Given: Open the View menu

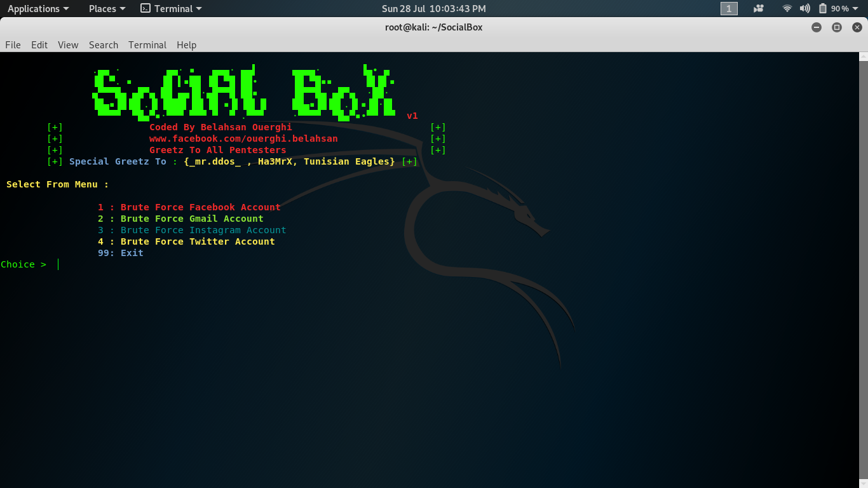Looking at the screenshot, I should point(67,44).
